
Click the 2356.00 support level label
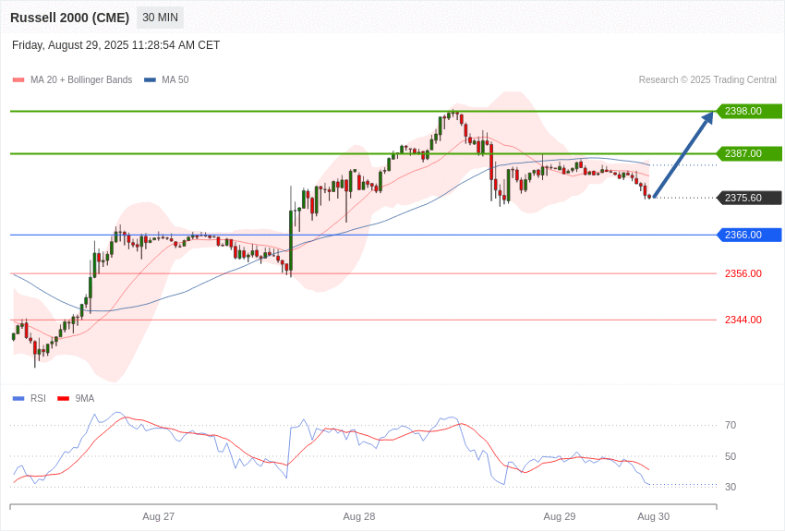(x=743, y=273)
